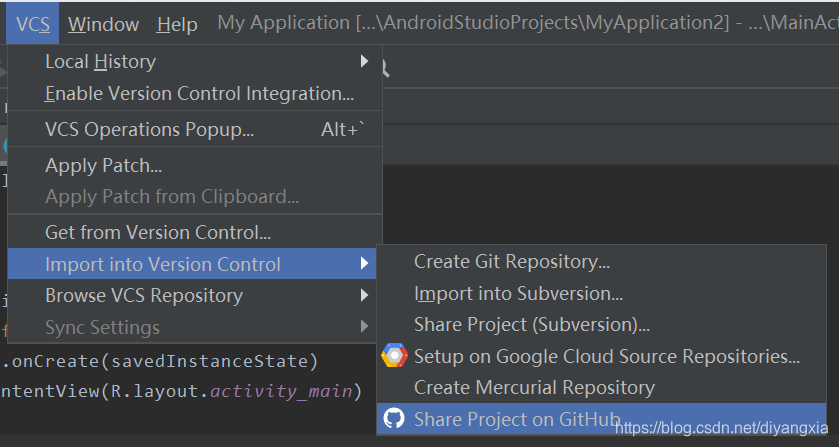Screen dimensions: 839x447
Task: Open VCS Operations Popup
Action: [x=195, y=130]
